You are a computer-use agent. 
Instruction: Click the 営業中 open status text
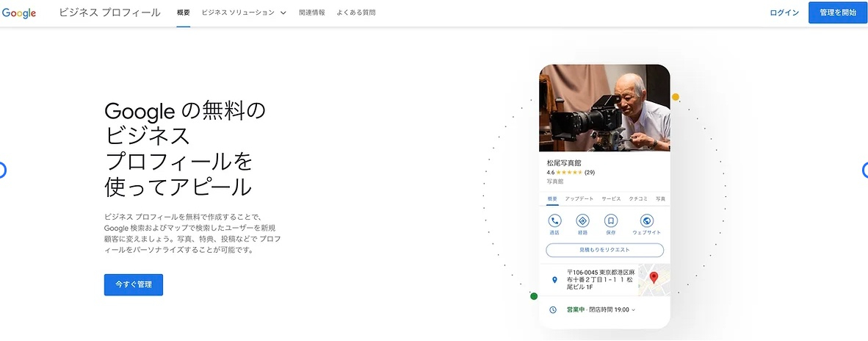[576, 310]
